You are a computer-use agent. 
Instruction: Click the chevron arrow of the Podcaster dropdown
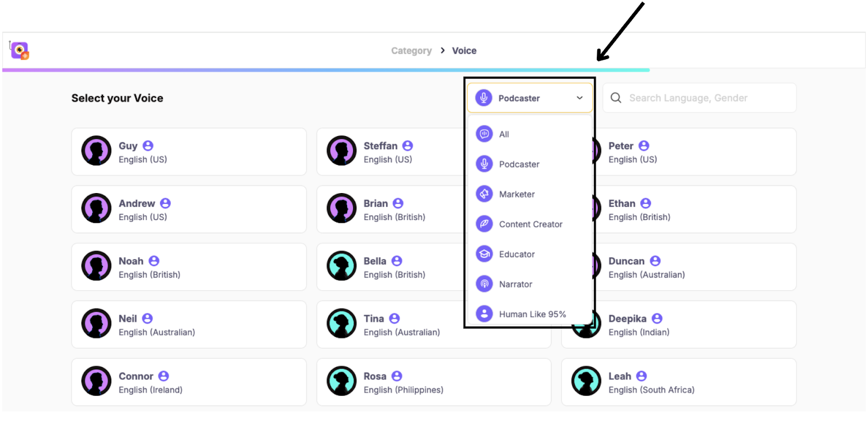(579, 98)
